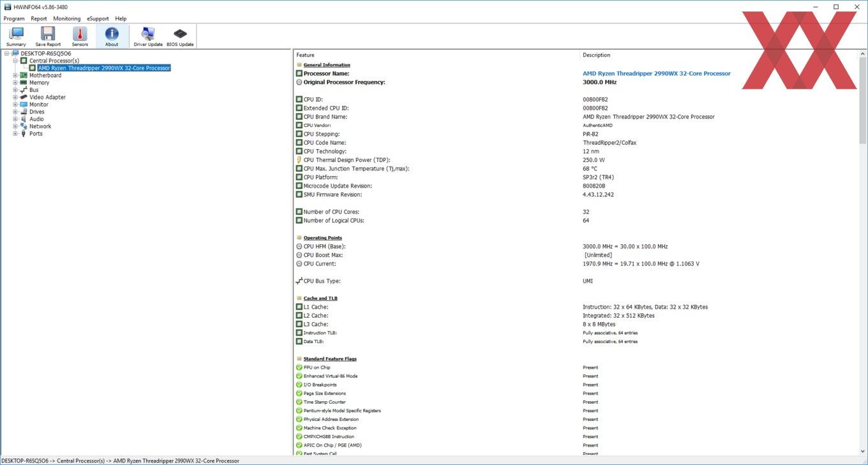Click the Number of CPU Cores row
The height and width of the screenshot is (465, 868).
pyautogui.click(x=576, y=212)
